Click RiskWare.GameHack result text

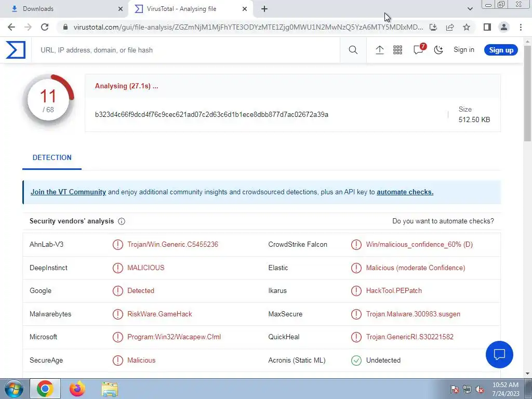click(159, 314)
